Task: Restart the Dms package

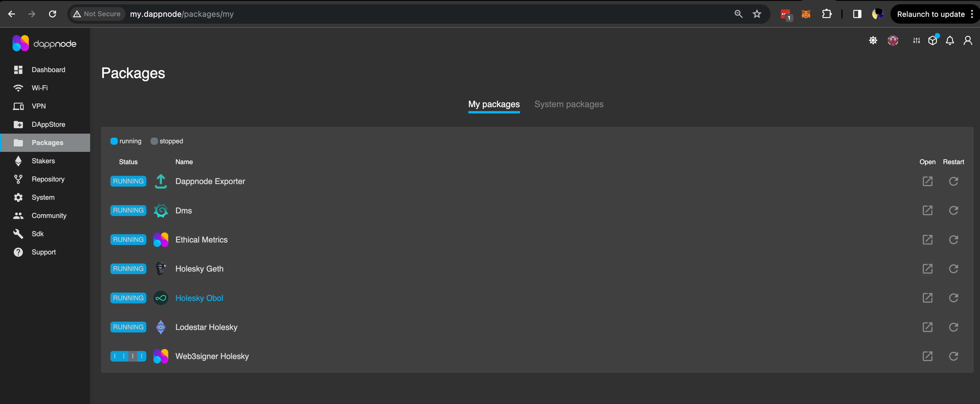Action: tap(954, 210)
